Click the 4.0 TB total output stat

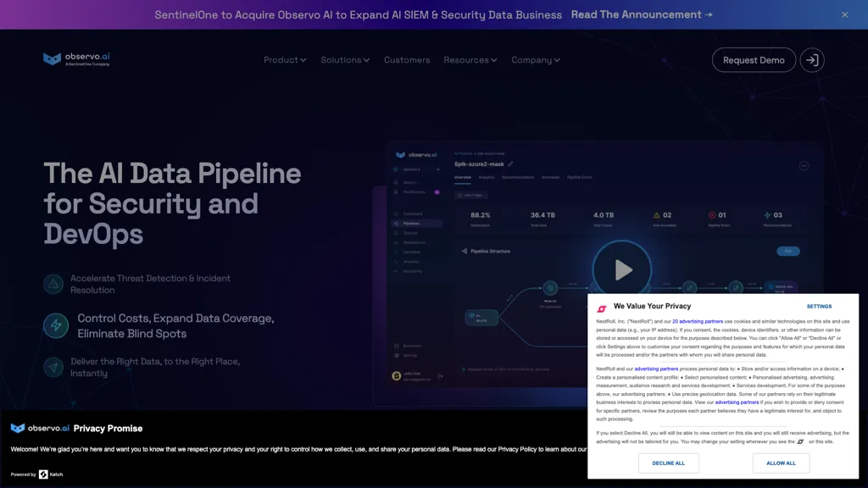point(604,219)
